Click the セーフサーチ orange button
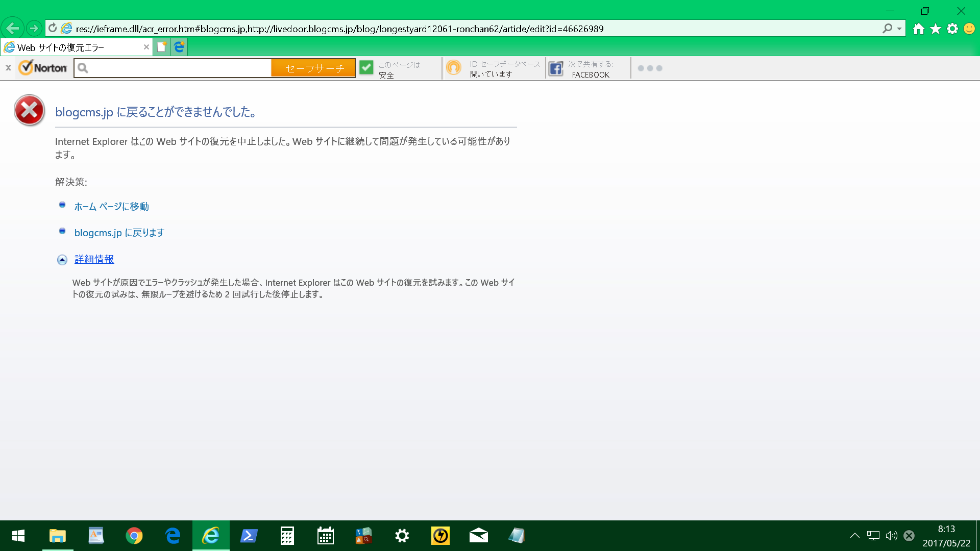 313,68
